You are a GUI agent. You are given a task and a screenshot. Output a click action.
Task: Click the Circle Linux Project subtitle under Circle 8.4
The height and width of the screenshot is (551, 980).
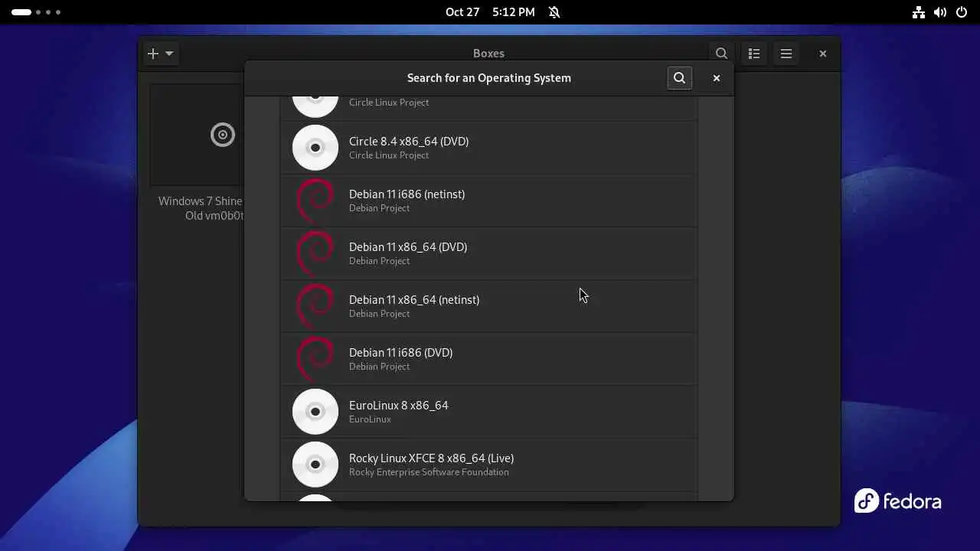pos(389,155)
